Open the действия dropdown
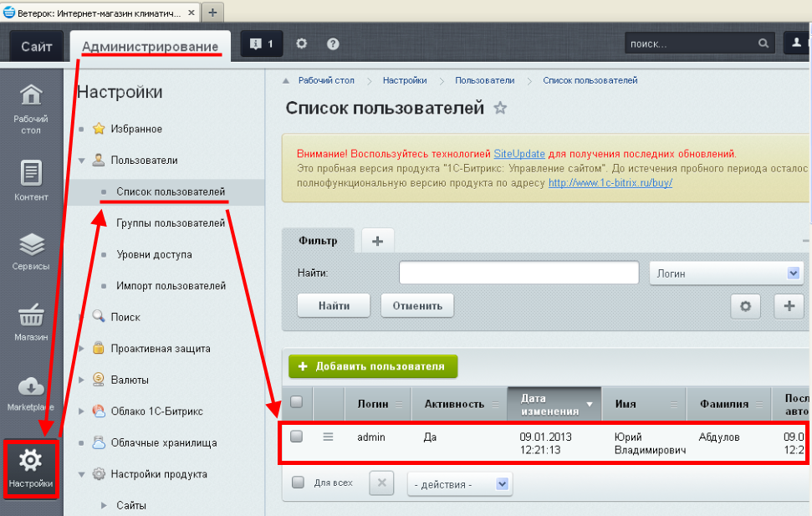Image resolution: width=812 pixels, height=516 pixels. point(460,484)
